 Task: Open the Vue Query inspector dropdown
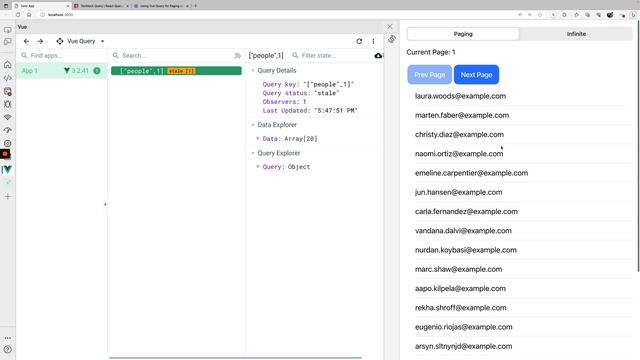[80, 41]
